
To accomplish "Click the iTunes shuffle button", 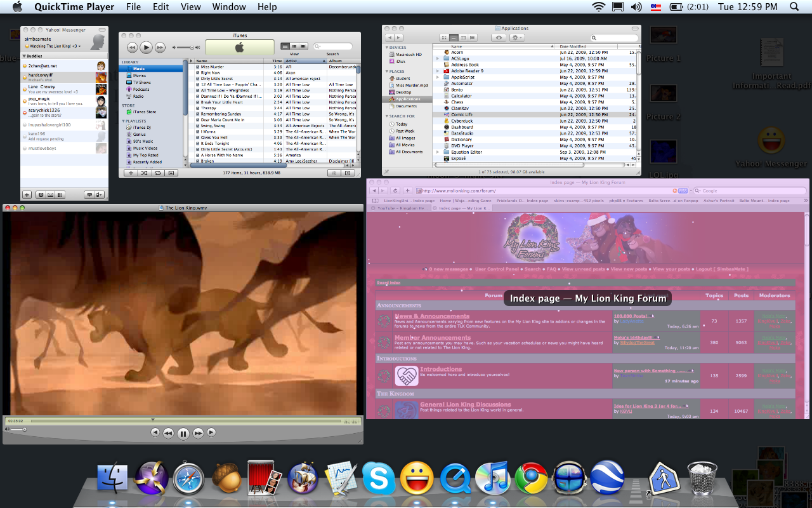I will point(144,173).
